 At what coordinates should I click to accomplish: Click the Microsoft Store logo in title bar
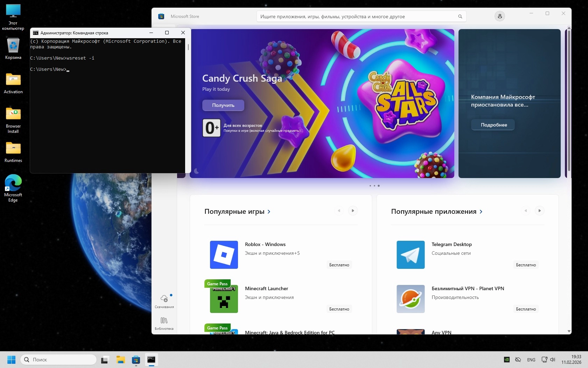(x=161, y=16)
